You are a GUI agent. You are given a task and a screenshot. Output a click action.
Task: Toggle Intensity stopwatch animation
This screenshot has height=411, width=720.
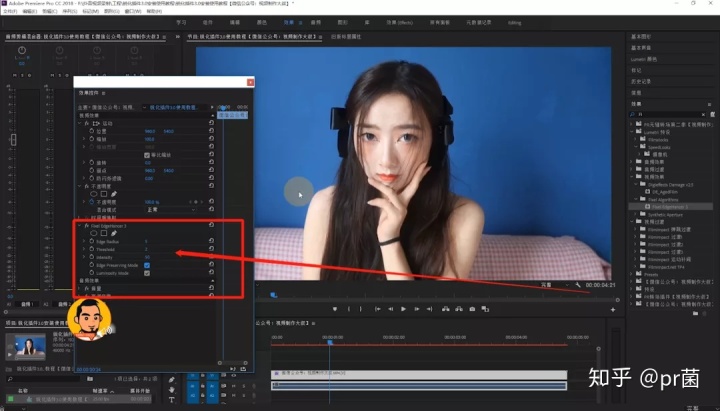(91, 257)
